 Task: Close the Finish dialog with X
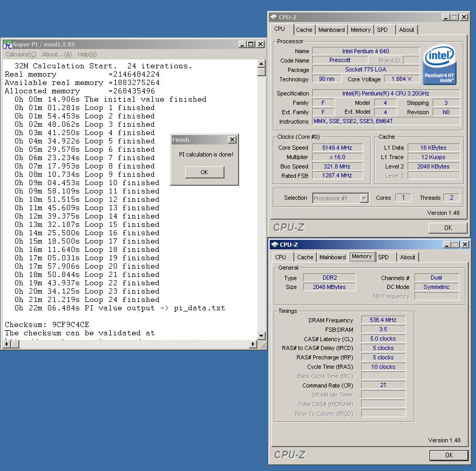click(x=232, y=139)
